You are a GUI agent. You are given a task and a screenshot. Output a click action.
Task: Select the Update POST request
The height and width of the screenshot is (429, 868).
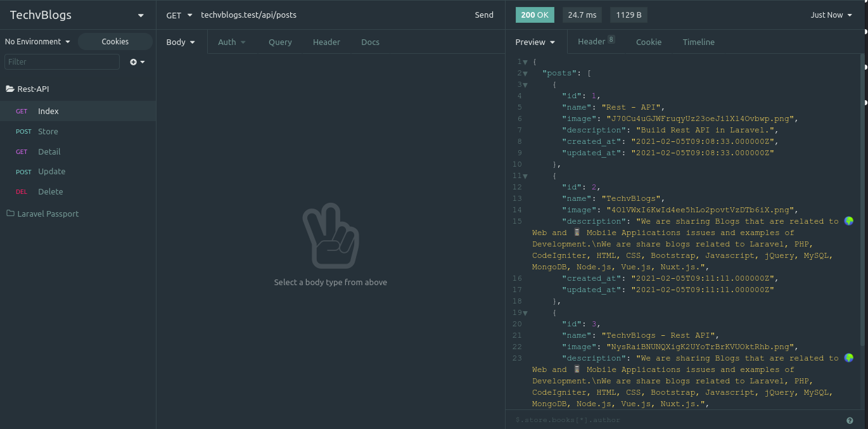pyautogui.click(x=78, y=171)
